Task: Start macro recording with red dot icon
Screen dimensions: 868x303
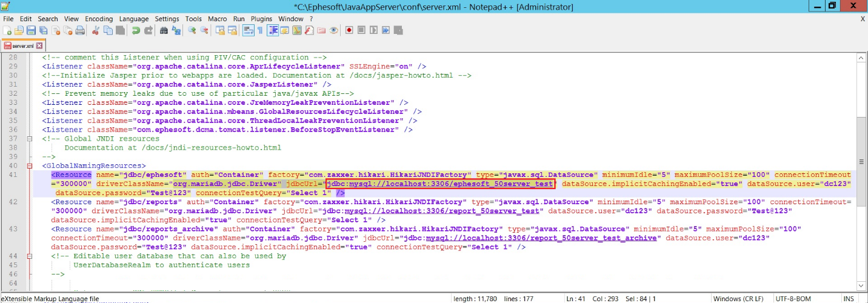Action: pyautogui.click(x=349, y=30)
